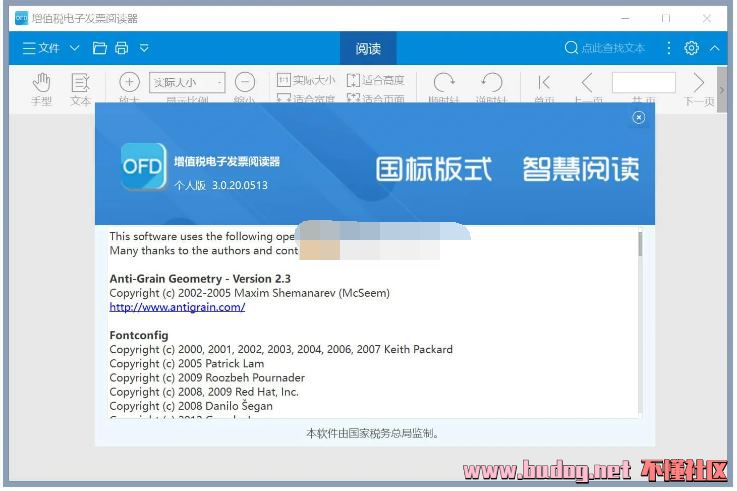737x491 pixels.
Task: Open the three-dot more options menu
Action: point(669,48)
